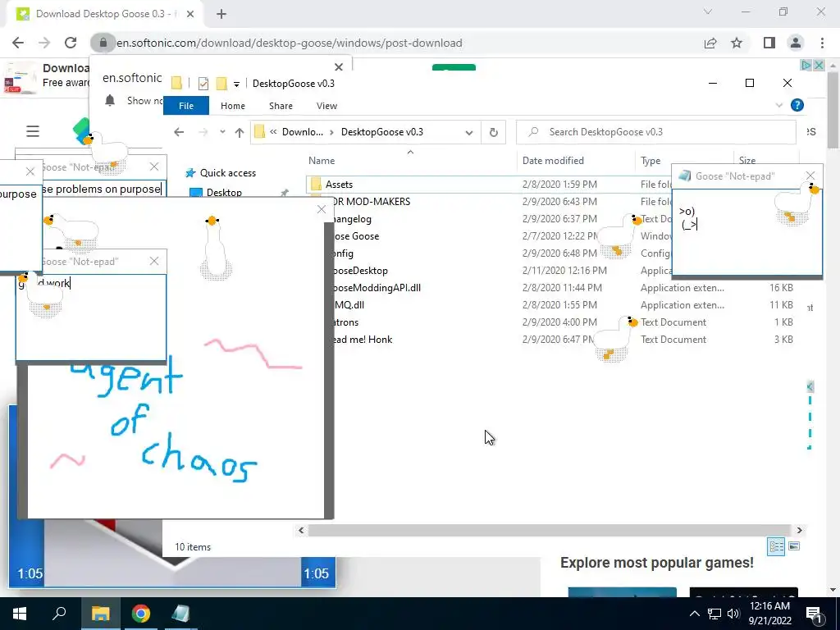
Task: Open the File Explorer help icon
Action: click(797, 105)
